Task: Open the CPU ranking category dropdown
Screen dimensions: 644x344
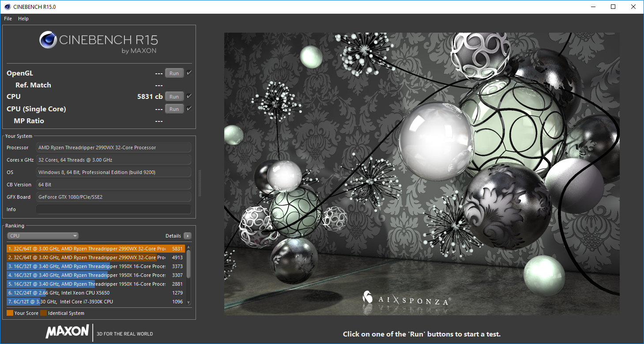Action: tap(42, 235)
